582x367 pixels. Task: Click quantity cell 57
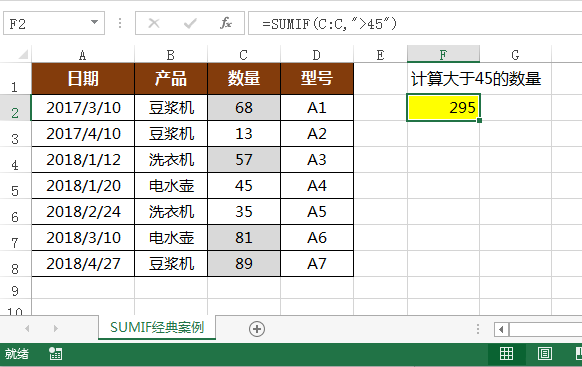(x=244, y=160)
